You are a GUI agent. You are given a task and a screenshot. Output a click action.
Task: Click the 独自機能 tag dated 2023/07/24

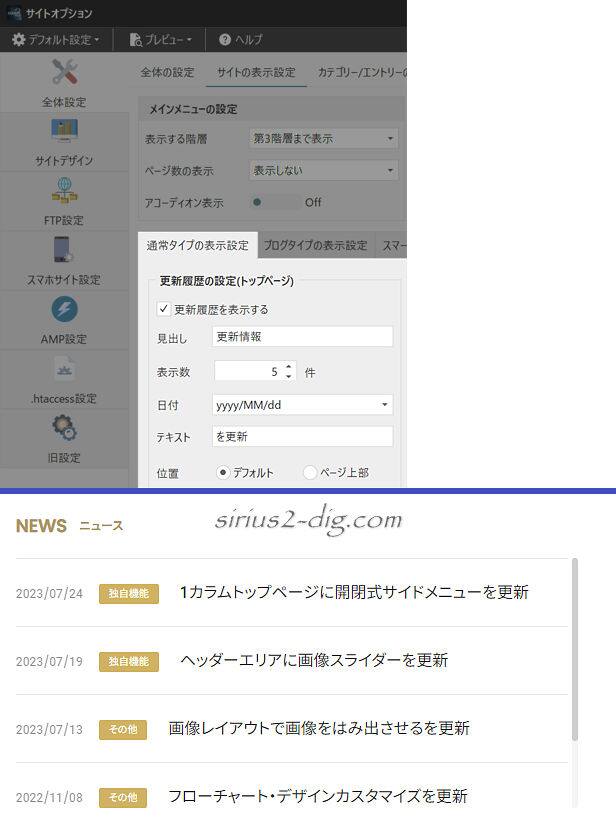129,593
